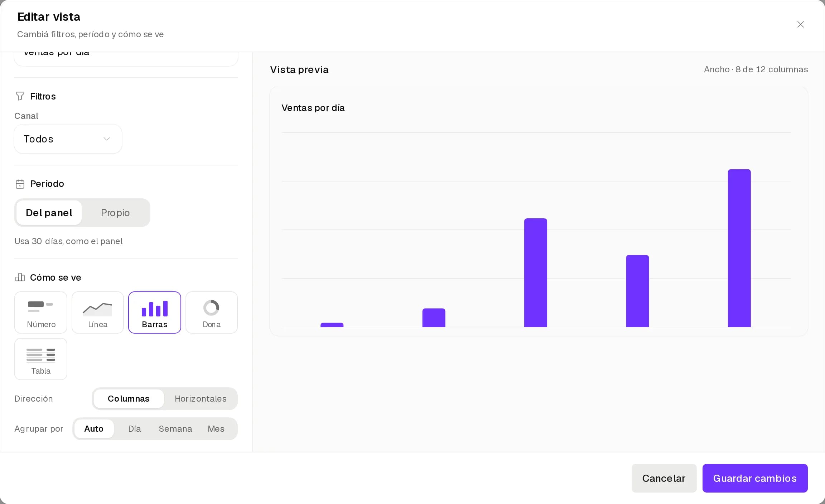Click the Cómo se ve chart icon
This screenshot has height=504, width=825.
click(x=20, y=277)
